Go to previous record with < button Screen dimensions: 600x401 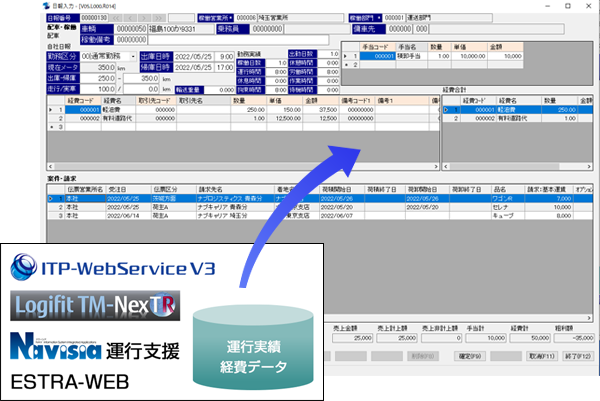click(x=130, y=18)
